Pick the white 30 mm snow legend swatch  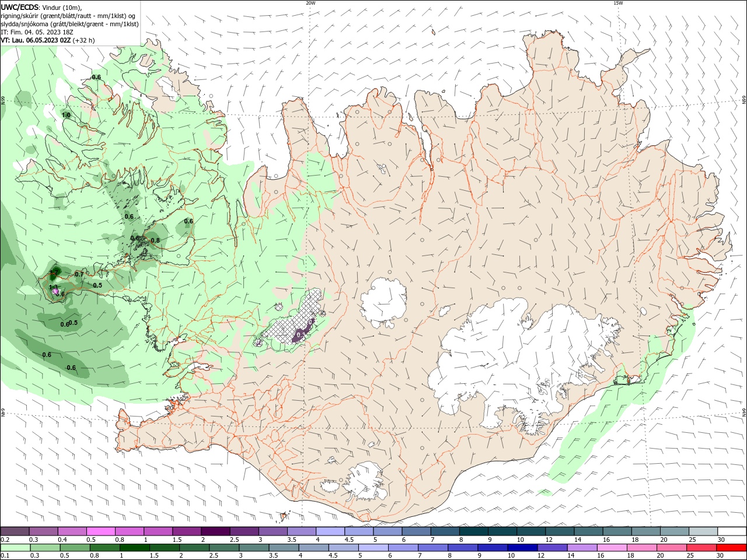(x=731, y=531)
